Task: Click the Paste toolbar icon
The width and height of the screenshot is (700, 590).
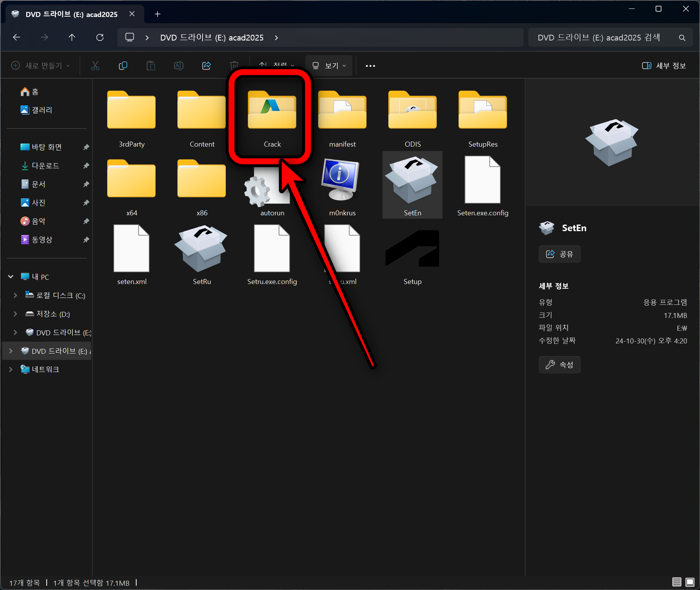Action: pyautogui.click(x=151, y=66)
